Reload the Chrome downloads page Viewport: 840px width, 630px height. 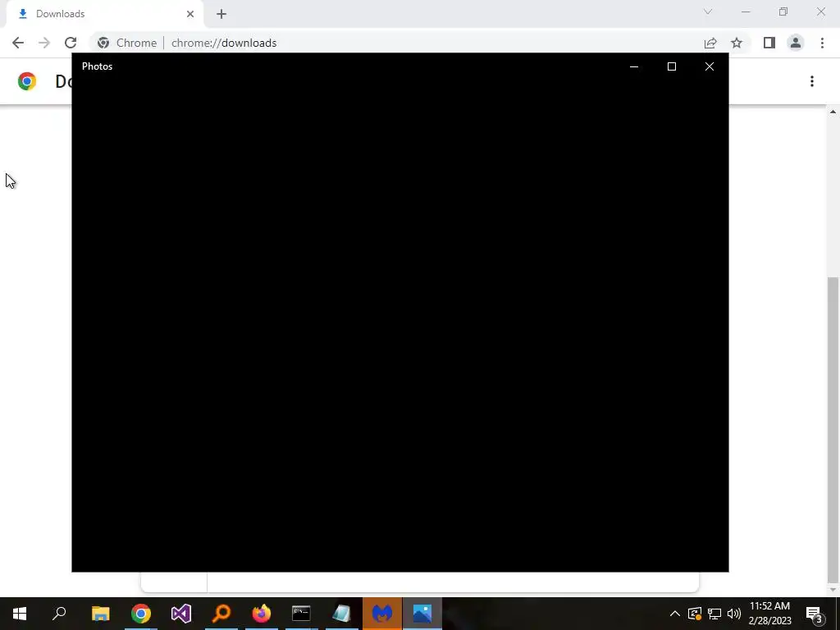point(71,43)
